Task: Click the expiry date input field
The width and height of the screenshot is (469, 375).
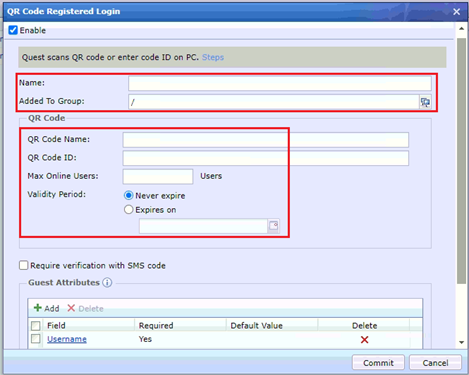Action: (x=203, y=226)
